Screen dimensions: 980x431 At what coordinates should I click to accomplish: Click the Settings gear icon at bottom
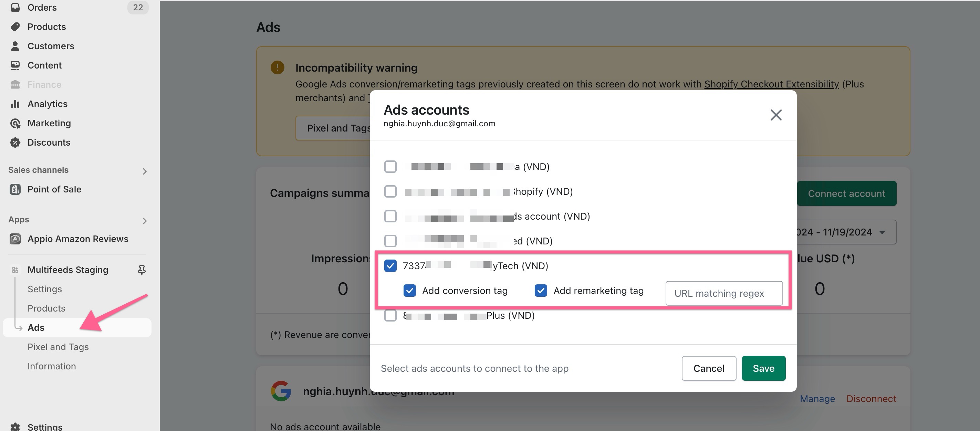click(15, 427)
